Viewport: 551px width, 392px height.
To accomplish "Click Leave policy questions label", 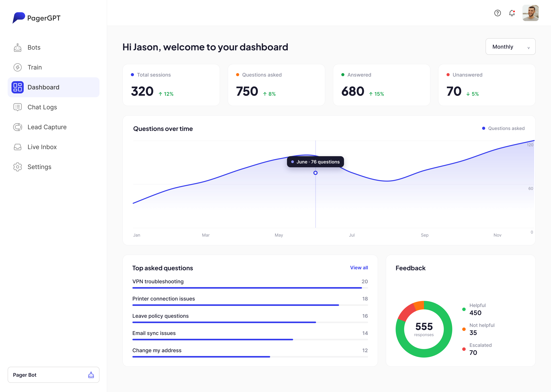I will [161, 316].
